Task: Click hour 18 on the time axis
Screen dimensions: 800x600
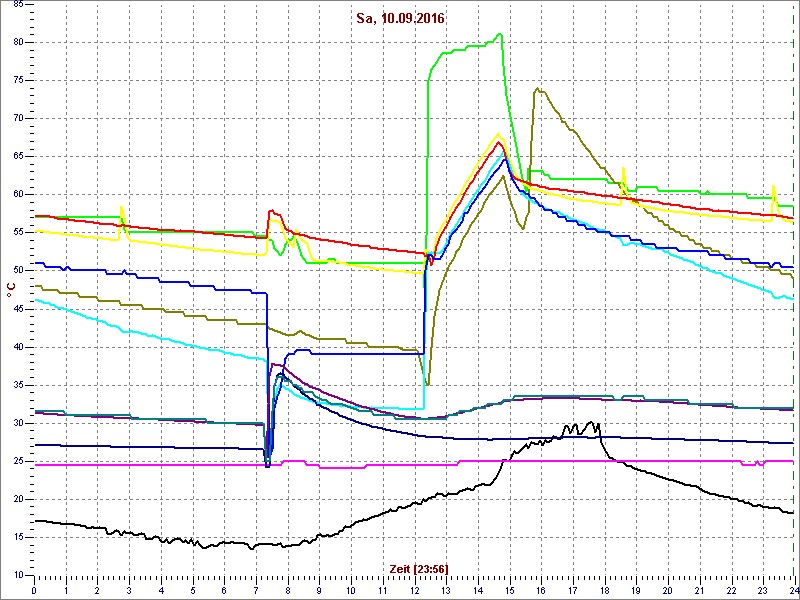Action: (x=604, y=590)
